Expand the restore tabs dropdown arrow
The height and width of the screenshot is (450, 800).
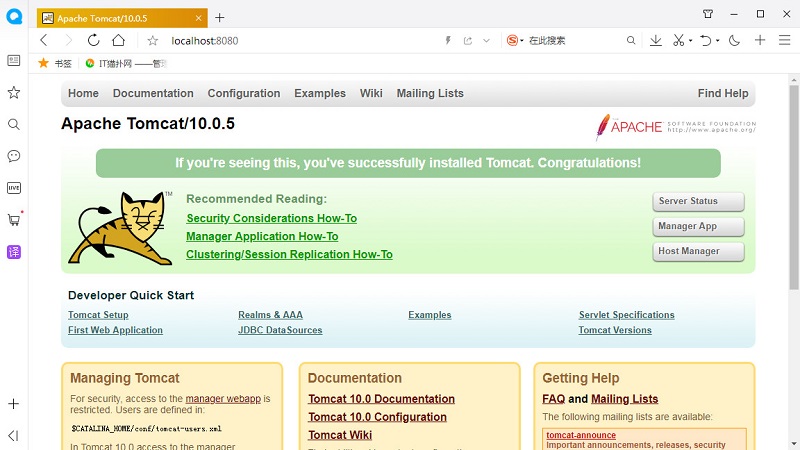tap(717, 41)
